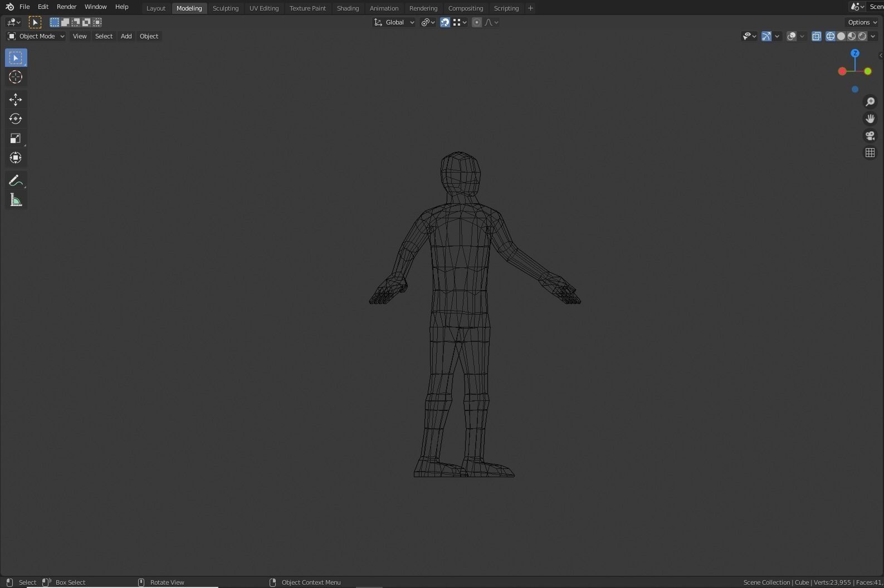Screen dimensions: 884x588
Task: Switch to Wireframe viewport shading
Action: point(830,36)
